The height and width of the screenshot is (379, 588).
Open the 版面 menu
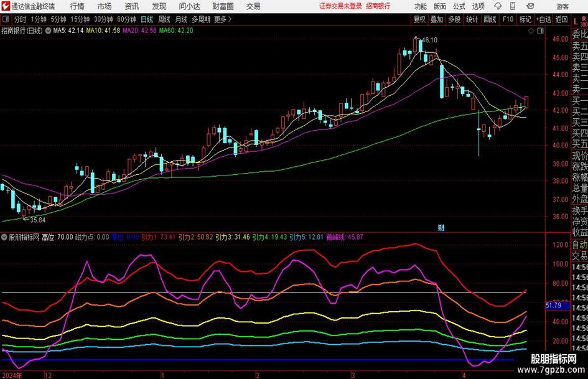click(439, 6)
